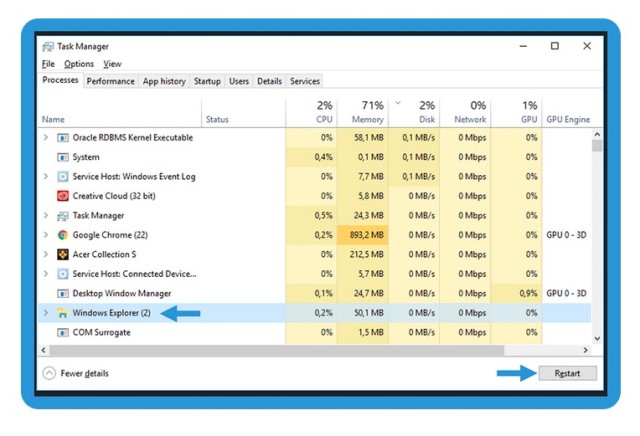The image size is (640, 436).
Task: Click the Service Host: Windows Event Log gear icon
Action: click(62, 177)
